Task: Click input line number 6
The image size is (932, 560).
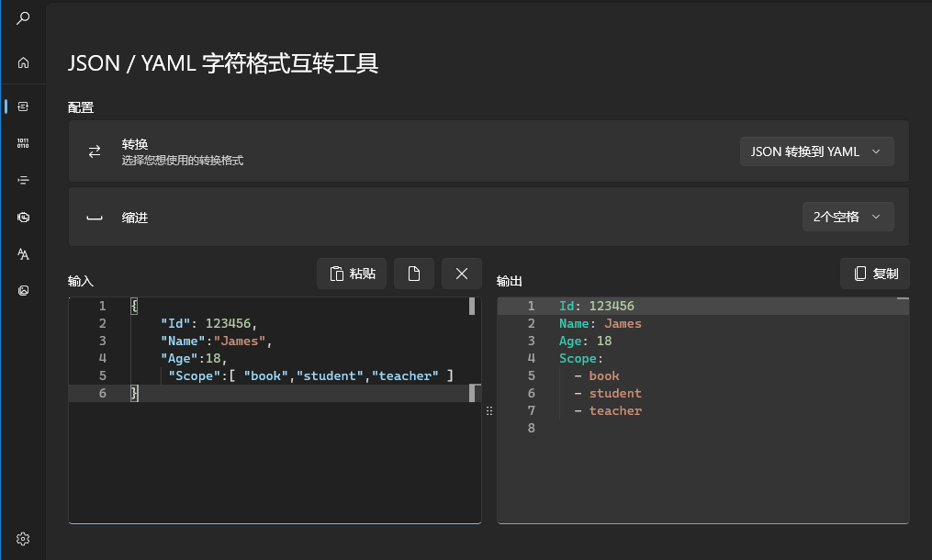Action: coord(102,394)
